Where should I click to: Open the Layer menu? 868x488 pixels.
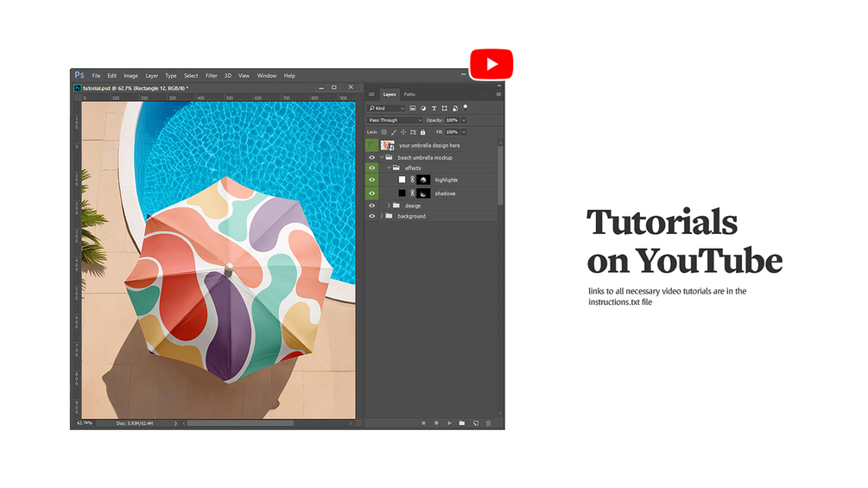[x=152, y=76]
